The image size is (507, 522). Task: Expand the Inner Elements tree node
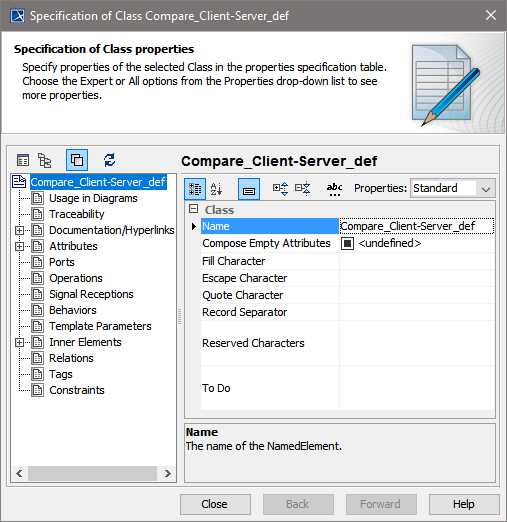click(x=19, y=342)
